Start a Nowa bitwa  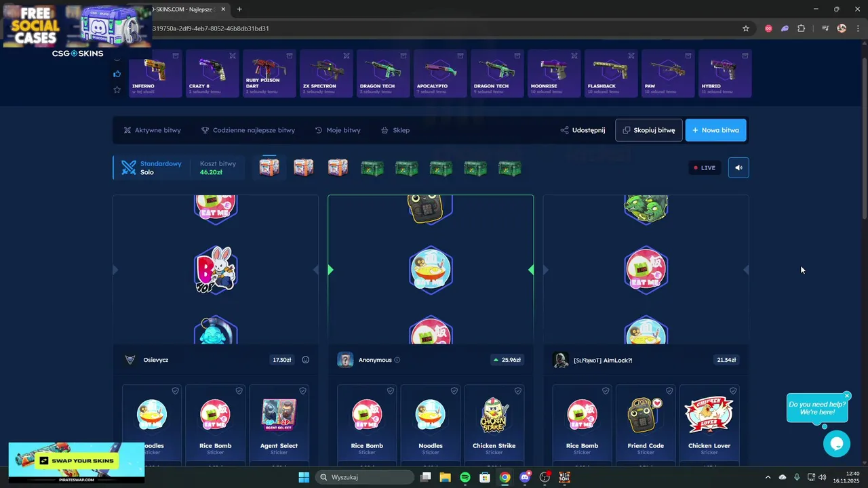click(715, 130)
